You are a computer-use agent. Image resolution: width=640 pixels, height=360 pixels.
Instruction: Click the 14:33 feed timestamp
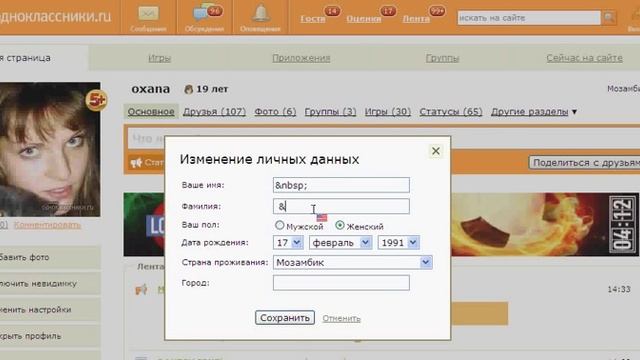(x=619, y=289)
